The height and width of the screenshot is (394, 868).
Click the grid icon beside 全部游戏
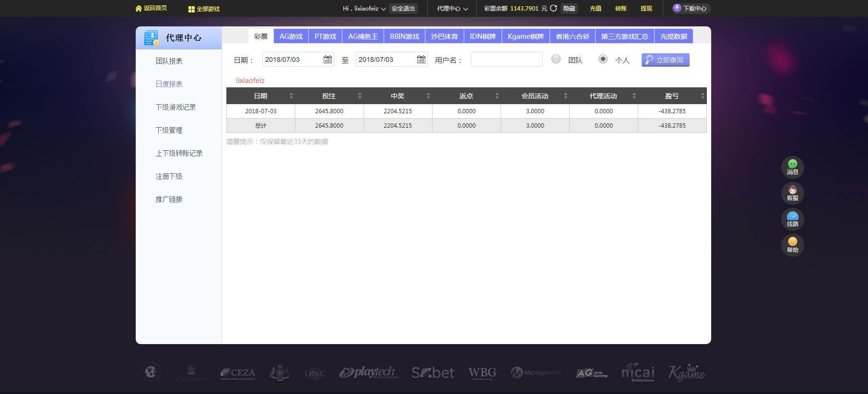pos(191,9)
